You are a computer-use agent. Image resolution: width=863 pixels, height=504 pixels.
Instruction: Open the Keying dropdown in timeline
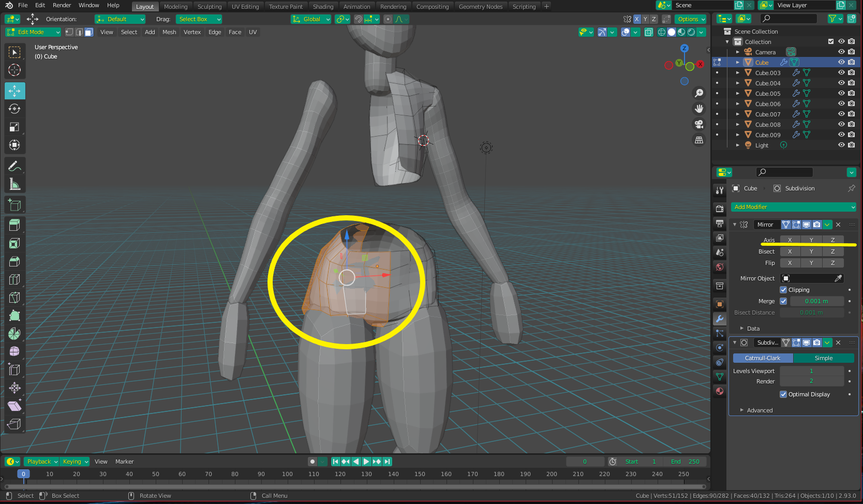click(x=75, y=462)
